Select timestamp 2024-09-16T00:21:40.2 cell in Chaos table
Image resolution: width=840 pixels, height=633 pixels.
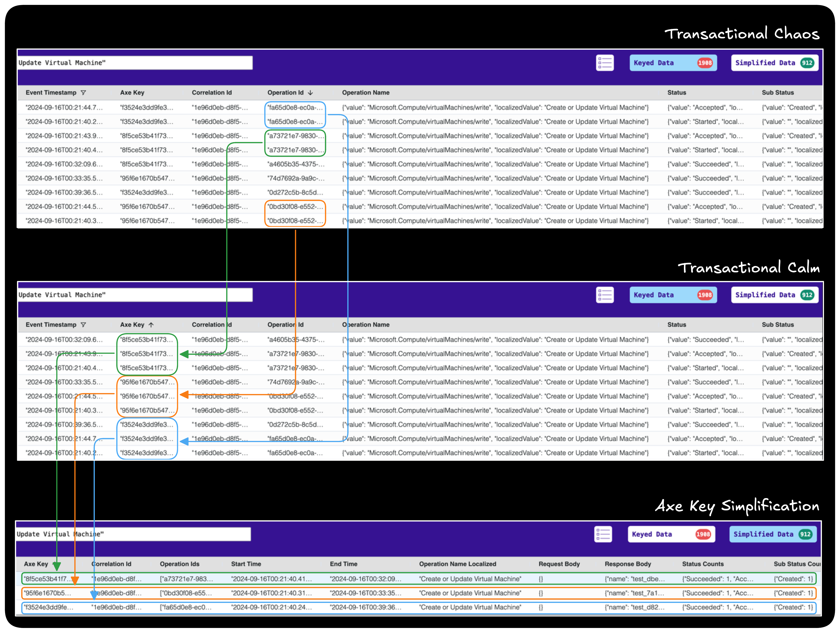[64, 121]
